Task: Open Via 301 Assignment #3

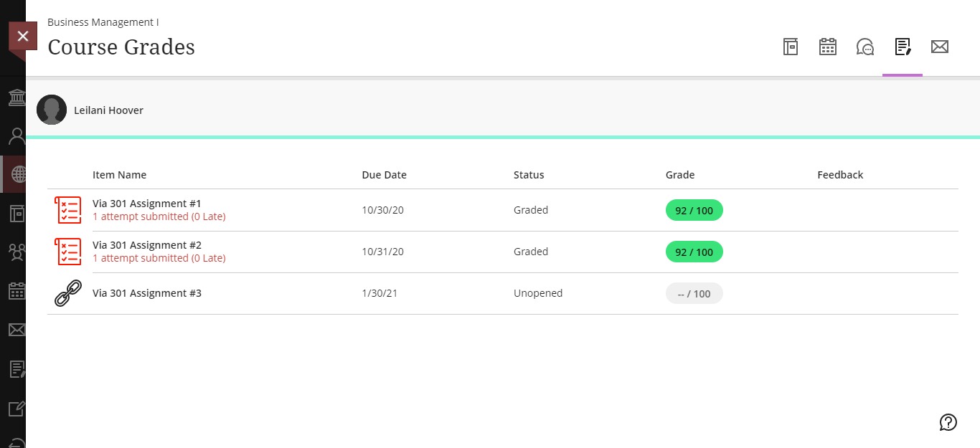Action: [x=147, y=293]
